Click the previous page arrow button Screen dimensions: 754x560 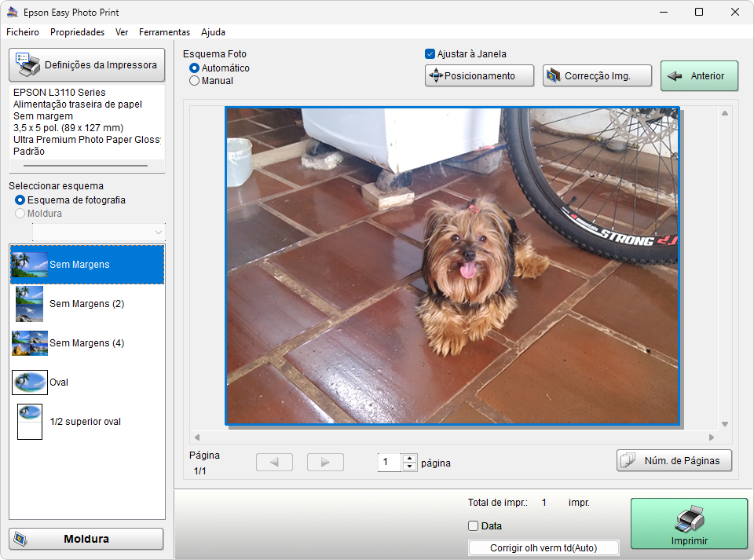275,462
